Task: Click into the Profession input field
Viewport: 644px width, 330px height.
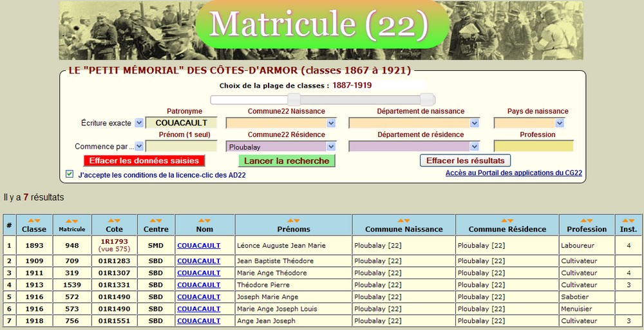Action: [533, 147]
